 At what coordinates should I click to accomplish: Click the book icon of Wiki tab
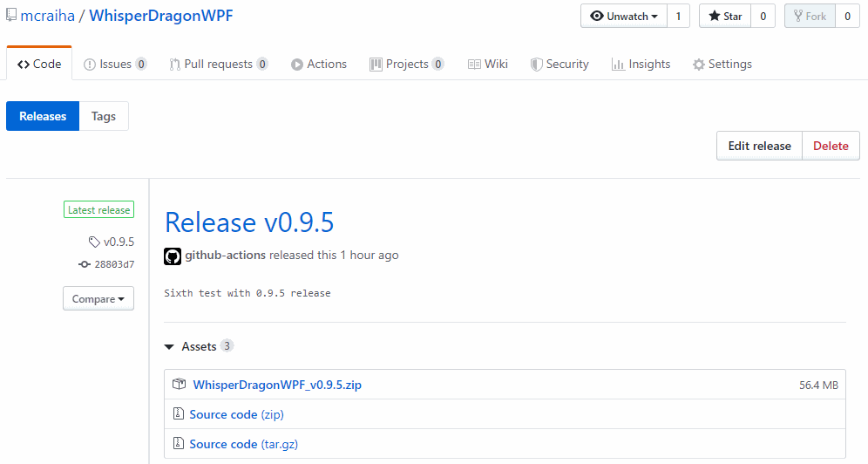pos(474,65)
